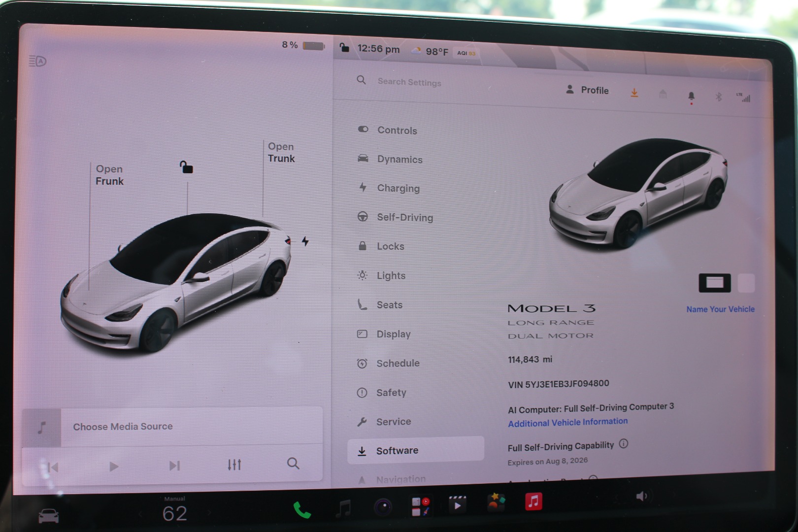Open the Profile selector
The width and height of the screenshot is (798, 532).
click(587, 90)
